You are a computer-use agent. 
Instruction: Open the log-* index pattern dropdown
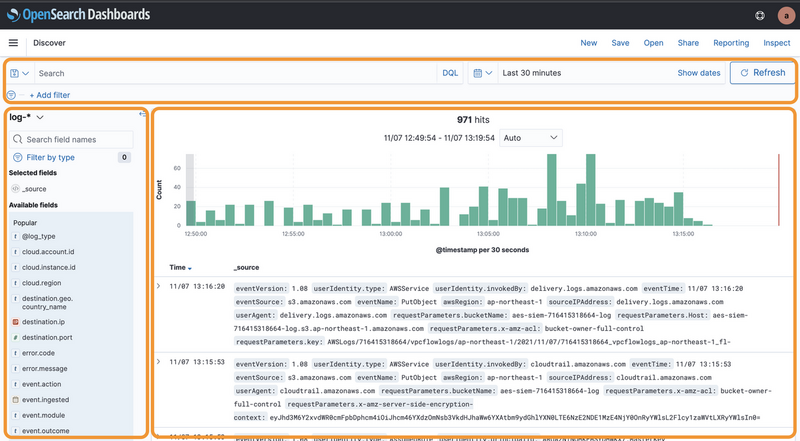point(26,117)
